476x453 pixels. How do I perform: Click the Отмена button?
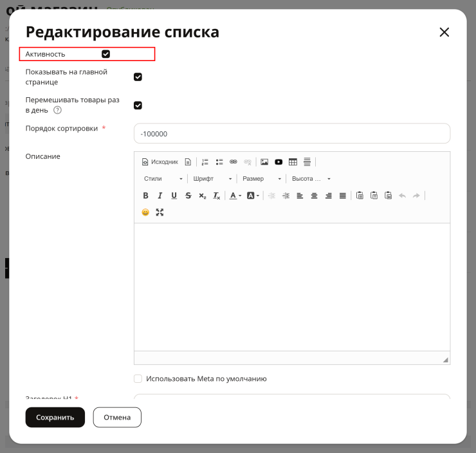click(x=117, y=417)
